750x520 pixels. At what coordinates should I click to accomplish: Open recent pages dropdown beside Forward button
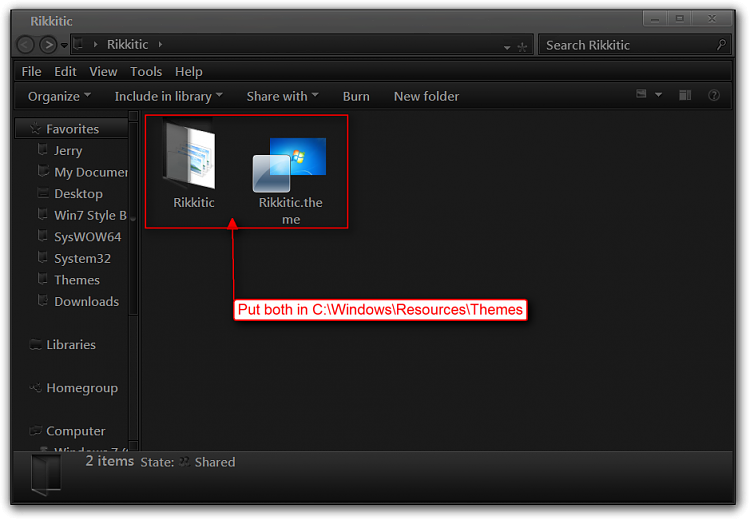[x=64, y=45]
